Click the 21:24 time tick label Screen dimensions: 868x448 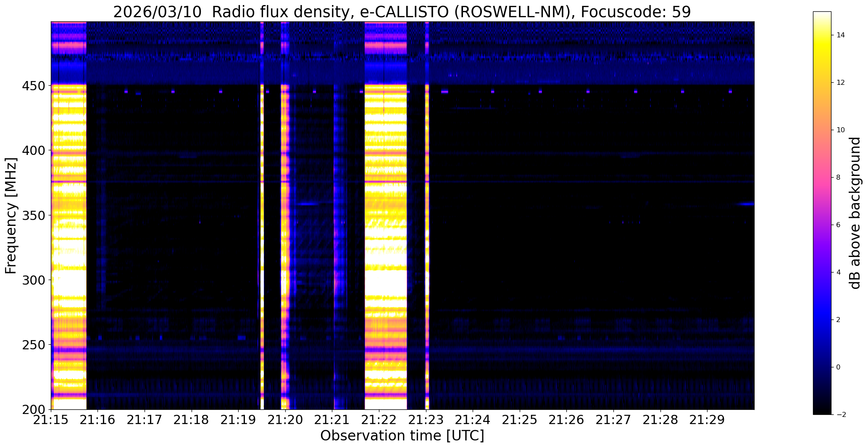[x=473, y=420]
